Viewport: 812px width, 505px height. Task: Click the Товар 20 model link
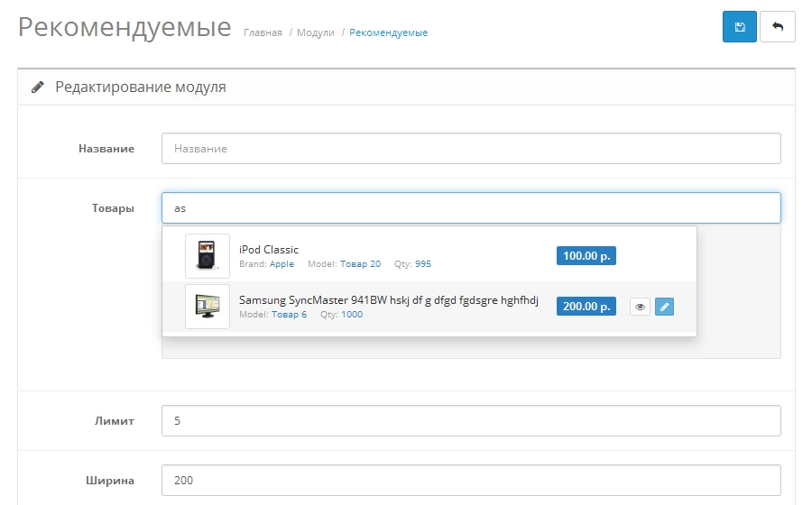click(360, 264)
